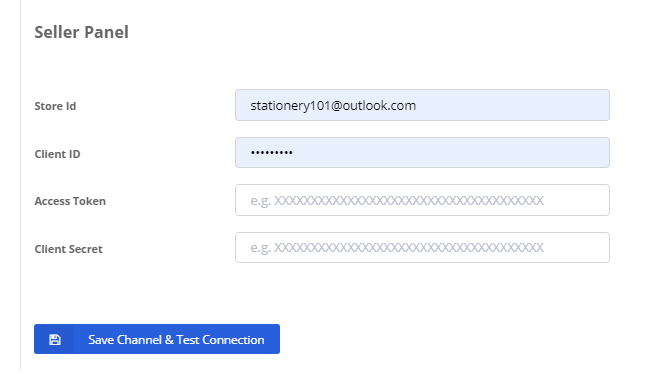Click the stationery101@outlook.com text
The height and width of the screenshot is (374, 671).
[333, 106]
